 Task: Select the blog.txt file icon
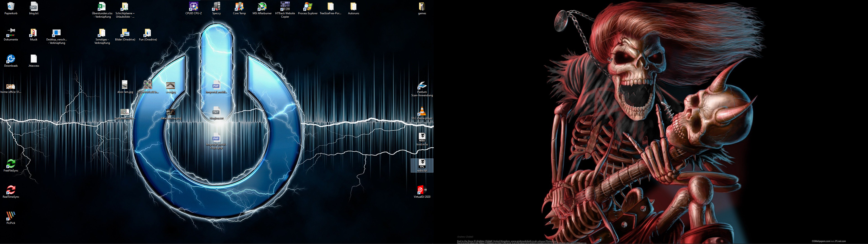[x=34, y=6]
